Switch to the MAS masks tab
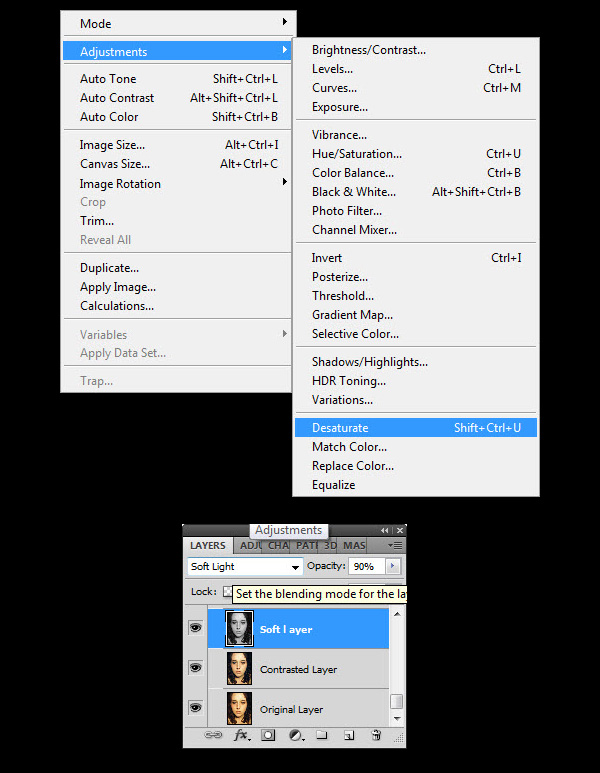Image resolution: width=600 pixels, height=773 pixels. (354, 546)
